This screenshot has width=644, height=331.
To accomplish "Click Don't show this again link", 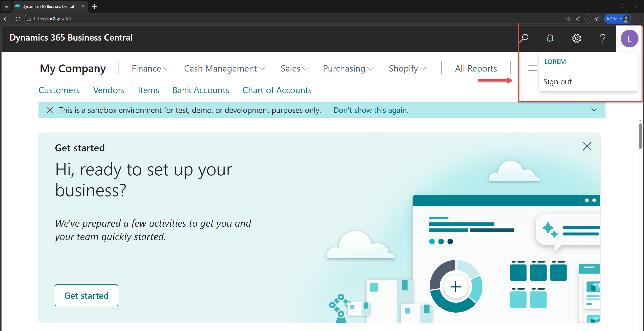I will coord(371,110).
